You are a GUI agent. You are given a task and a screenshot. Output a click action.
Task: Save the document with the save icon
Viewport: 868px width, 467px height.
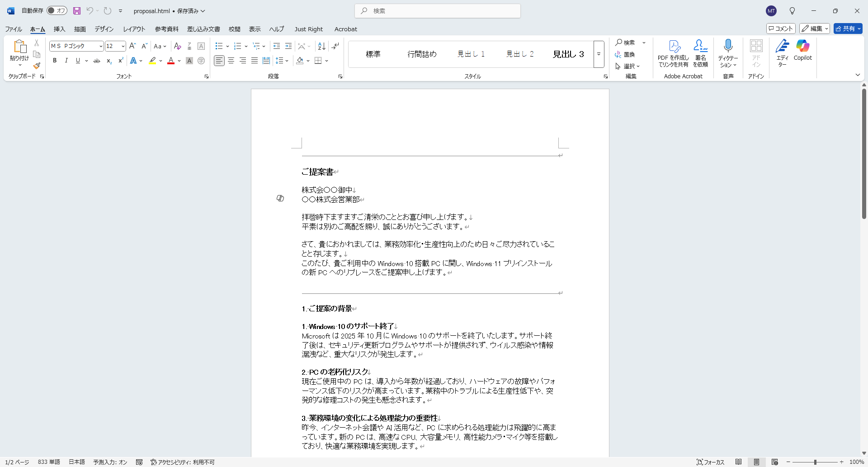point(76,11)
